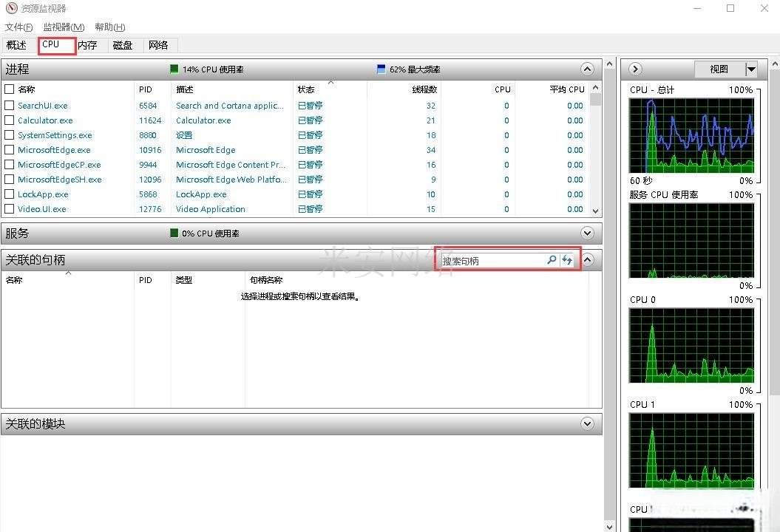Expand the 服务 section
The image size is (780, 532).
click(588, 233)
